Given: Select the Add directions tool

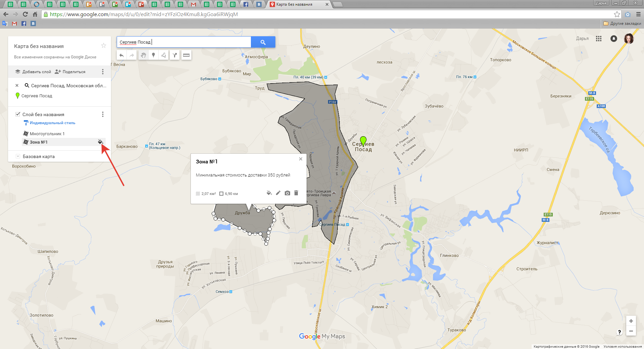Looking at the screenshot, I should click(175, 55).
